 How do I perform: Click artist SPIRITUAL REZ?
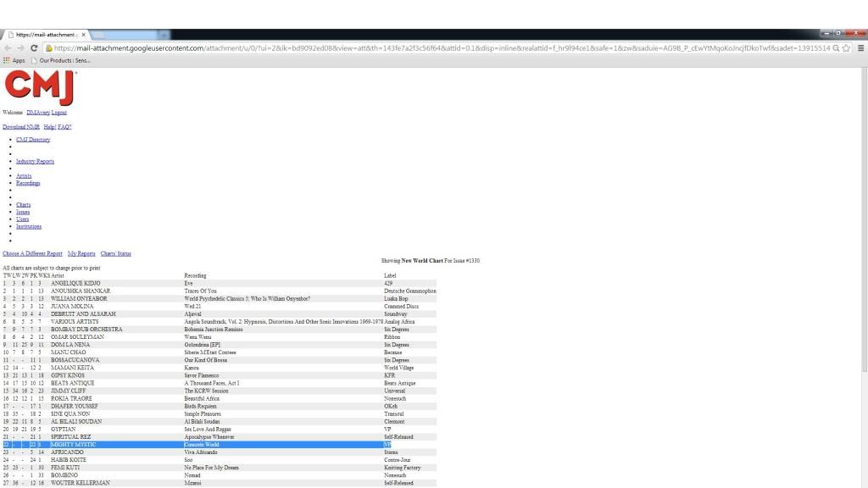(71, 437)
